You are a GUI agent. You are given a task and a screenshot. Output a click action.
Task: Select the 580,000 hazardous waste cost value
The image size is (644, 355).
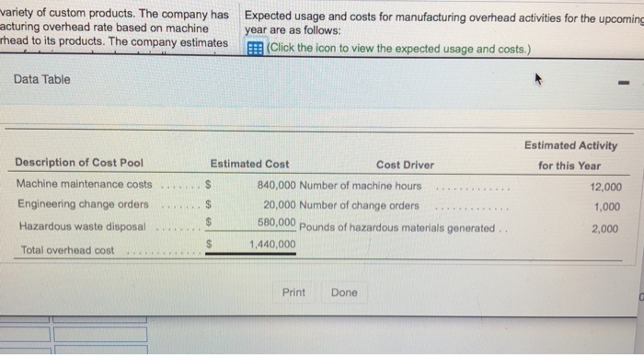[x=276, y=223]
